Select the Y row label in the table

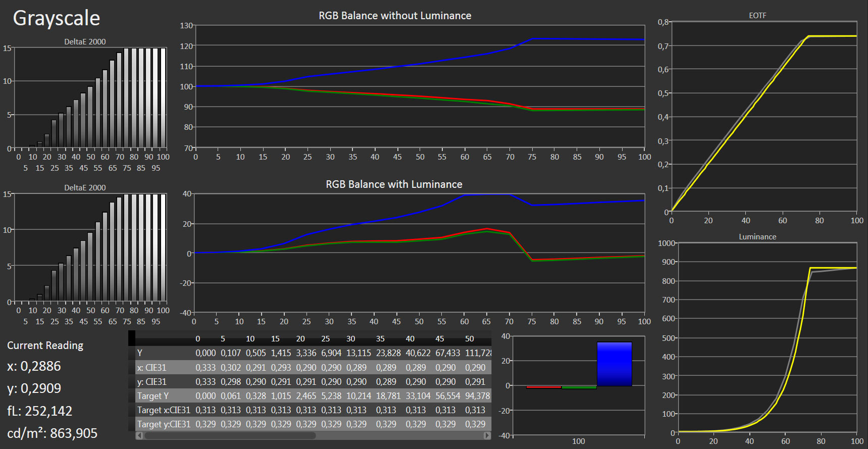coord(140,353)
